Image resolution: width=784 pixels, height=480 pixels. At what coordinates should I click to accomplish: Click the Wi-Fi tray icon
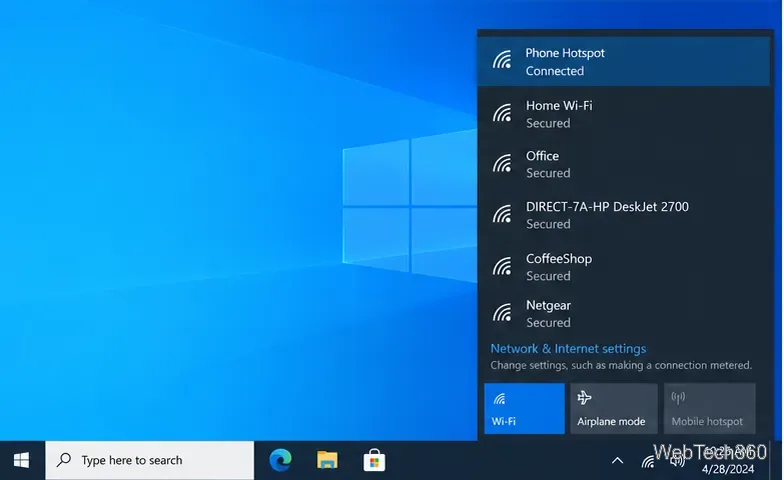point(648,462)
